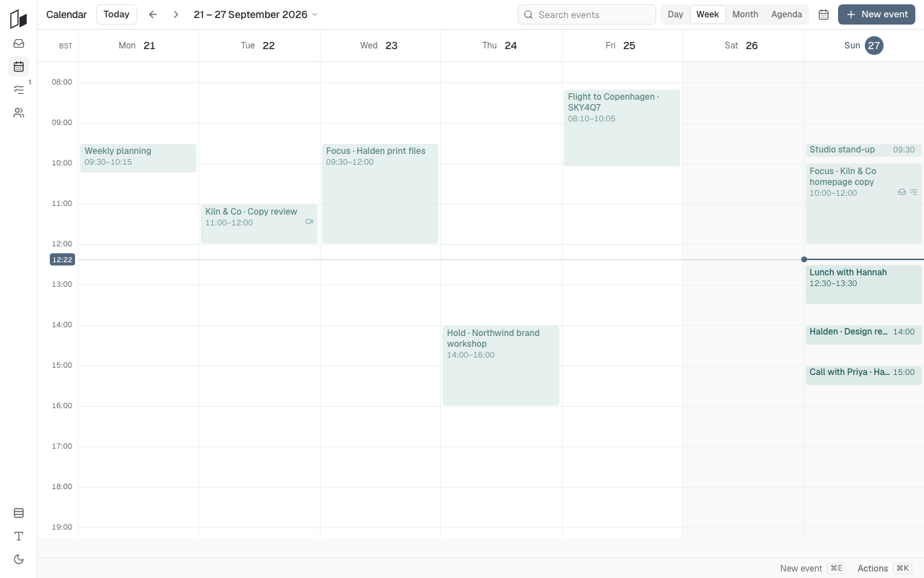Screen dimensions: 924x578
Task: Switch to Agenda view
Action: pyautogui.click(x=786, y=14)
